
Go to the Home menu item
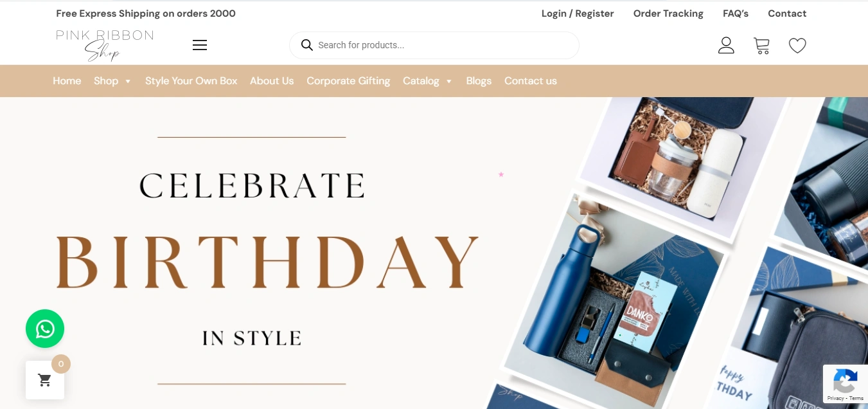[67, 81]
